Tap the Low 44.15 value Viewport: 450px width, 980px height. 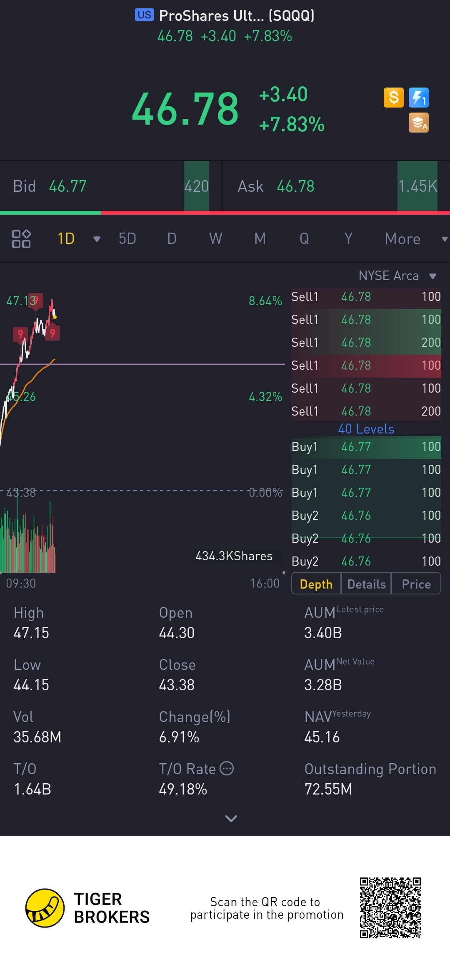(31, 685)
